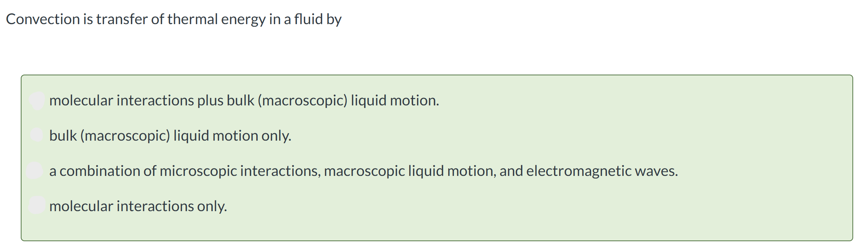Screen dimensions: 868x249
Task: Select radio button for molecular interactions plus bulk motion
Action: (37, 100)
